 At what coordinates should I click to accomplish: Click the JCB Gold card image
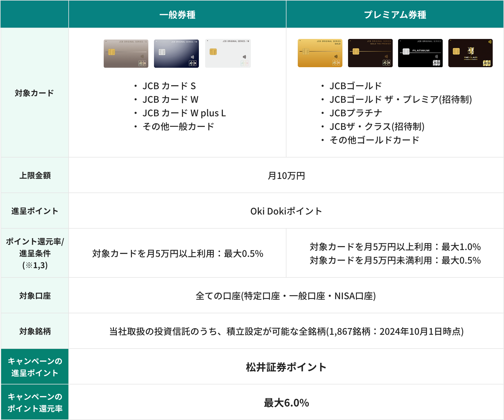point(320,53)
